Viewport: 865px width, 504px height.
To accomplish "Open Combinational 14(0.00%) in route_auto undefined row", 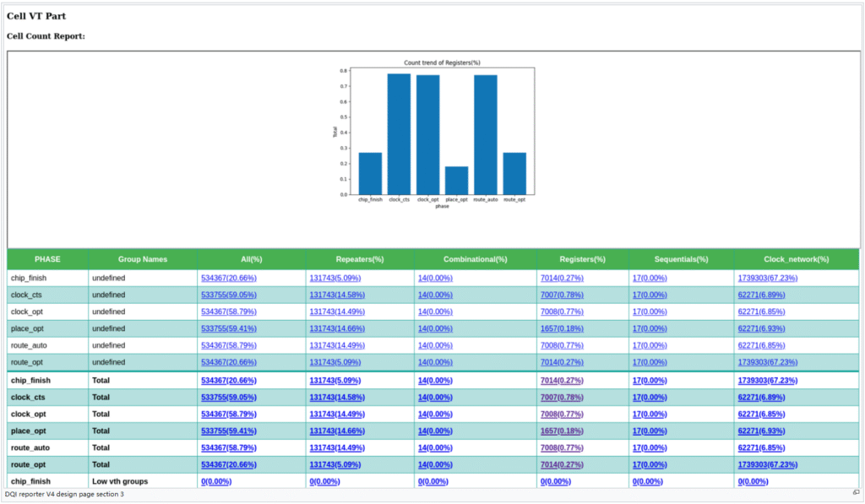I will click(434, 345).
